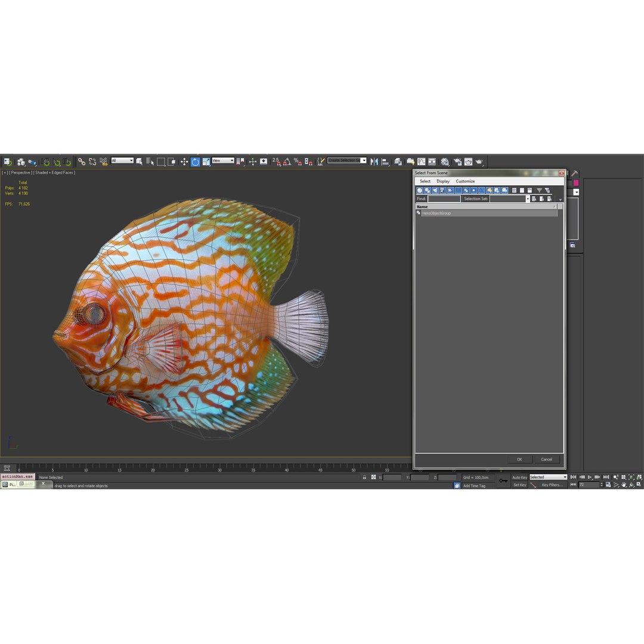Activate Select and Move tool
Image resolution: width=644 pixels, height=644 pixels.
coord(184,162)
